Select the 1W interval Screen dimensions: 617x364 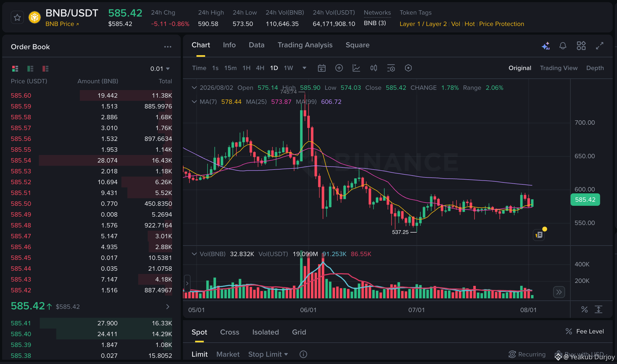(x=288, y=68)
